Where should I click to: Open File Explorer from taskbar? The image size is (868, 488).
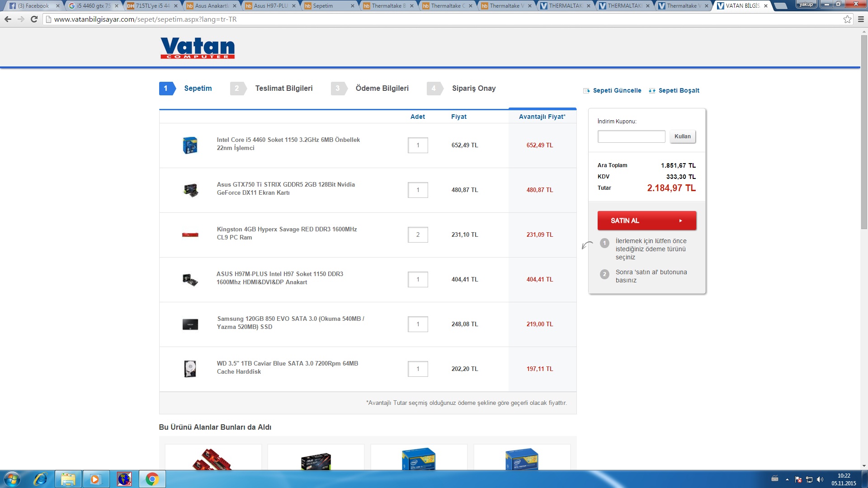tap(68, 479)
